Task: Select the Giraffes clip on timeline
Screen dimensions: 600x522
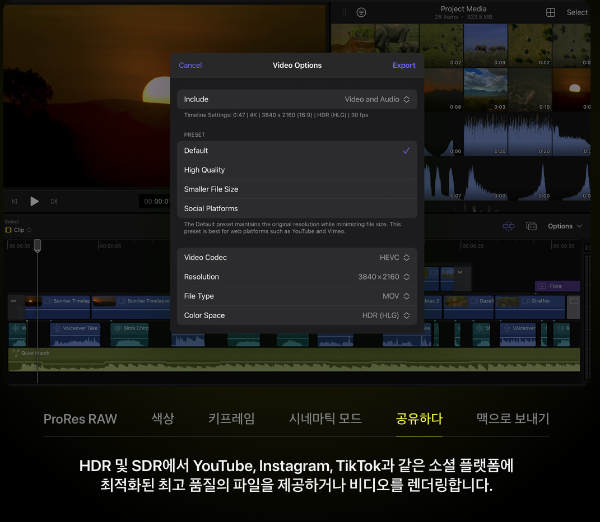Action: pyautogui.click(x=530, y=307)
